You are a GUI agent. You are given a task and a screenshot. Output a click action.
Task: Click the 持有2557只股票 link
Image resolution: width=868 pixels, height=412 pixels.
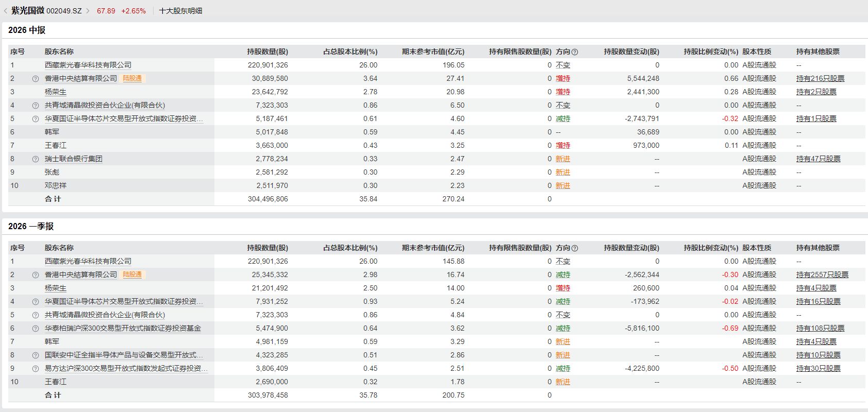(822, 274)
